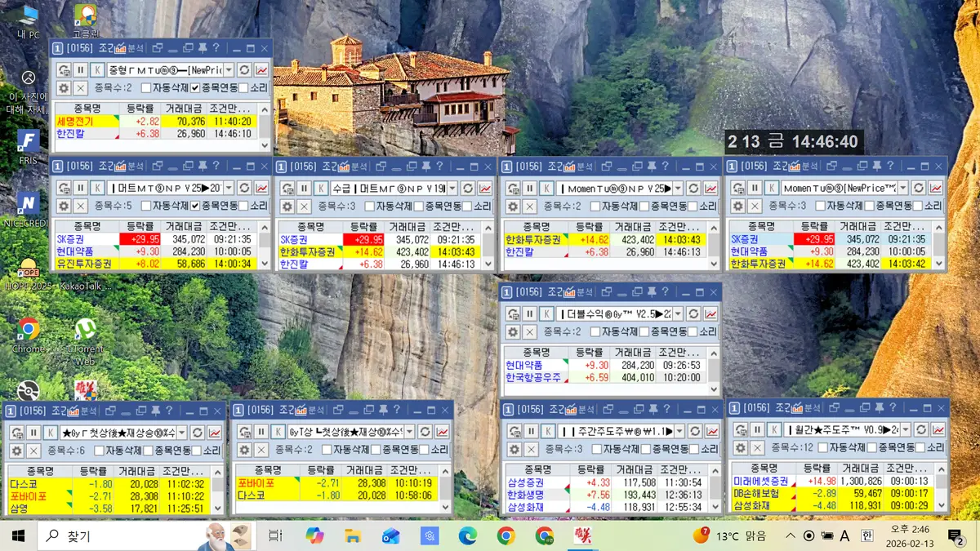The width and height of the screenshot is (980, 551).
Task: Open the condition dropdown in the 더블수익 window
Action: tap(676, 313)
